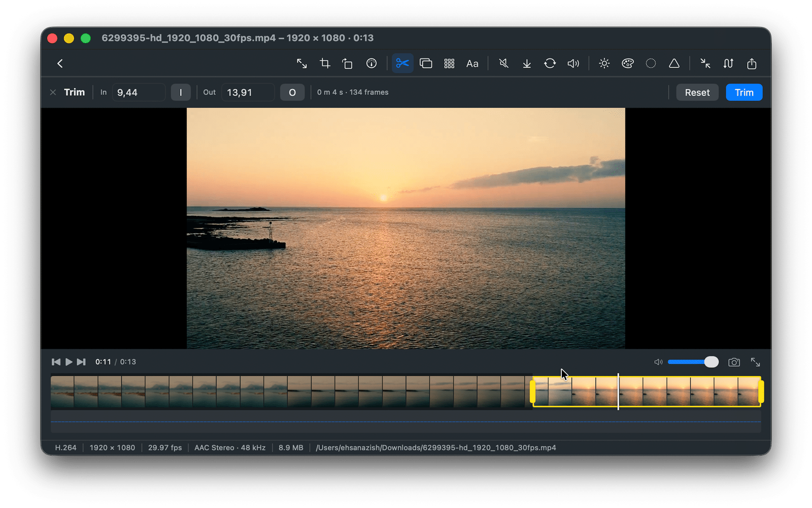Screen dimensions: 812x508
Task: Open the toolbar volume adjustment tool
Action: click(573, 63)
